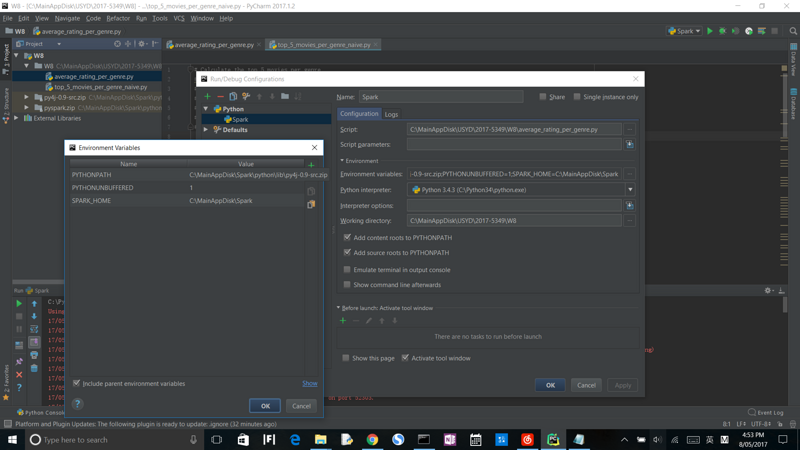800x450 pixels.
Task: Open Run panel settings gear icon
Action: tap(768, 290)
